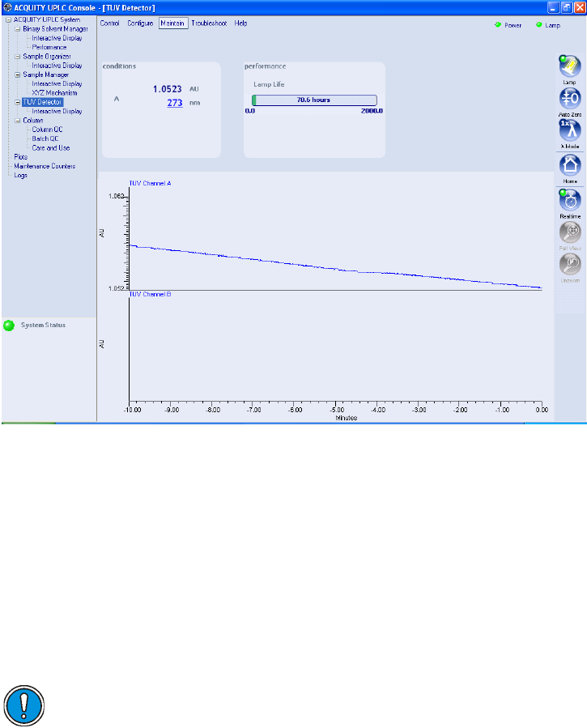Image resolution: width=587 pixels, height=728 pixels.
Task: Open the Maintain menu
Action: (x=172, y=23)
